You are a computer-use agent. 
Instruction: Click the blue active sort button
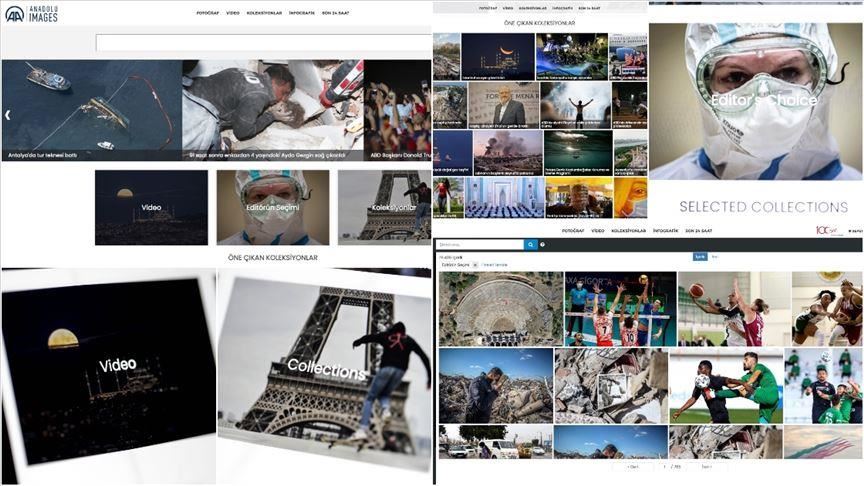700,257
